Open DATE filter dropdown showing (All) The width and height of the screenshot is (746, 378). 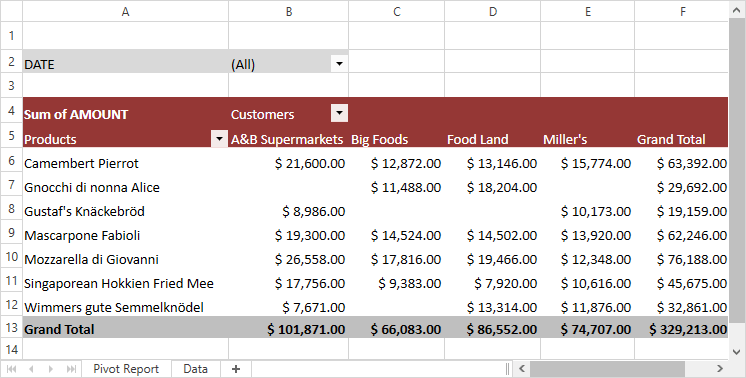click(x=339, y=63)
